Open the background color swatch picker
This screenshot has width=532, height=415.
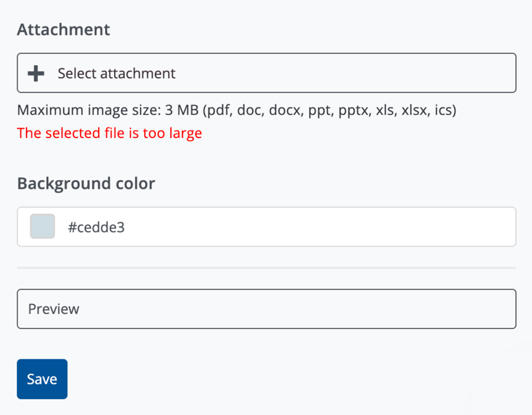(x=42, y=227)
